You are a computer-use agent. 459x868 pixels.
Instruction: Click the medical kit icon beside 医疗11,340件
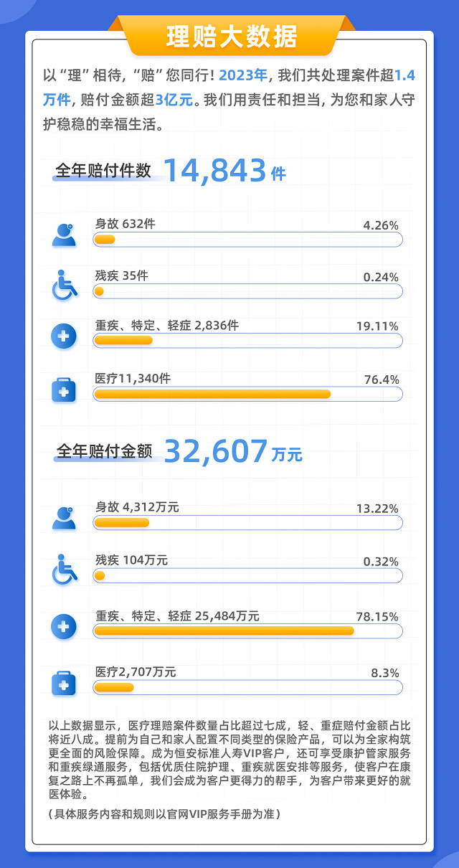pos(64,390)
